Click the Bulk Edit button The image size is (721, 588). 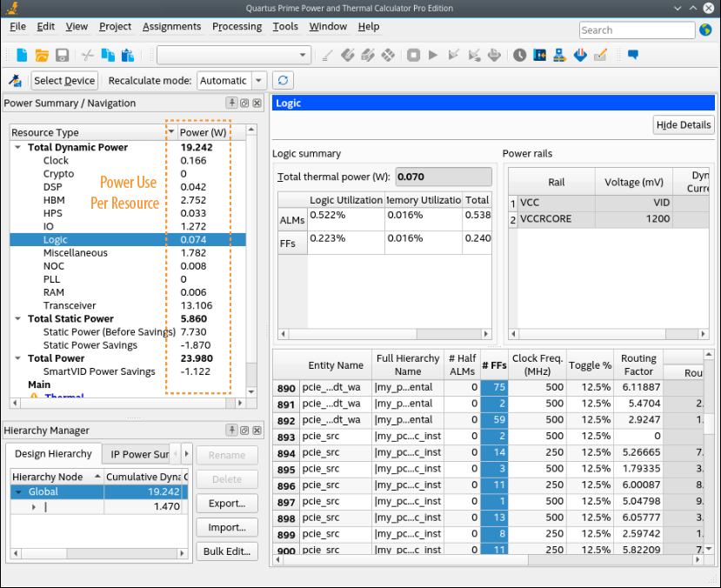pos(226,551)
